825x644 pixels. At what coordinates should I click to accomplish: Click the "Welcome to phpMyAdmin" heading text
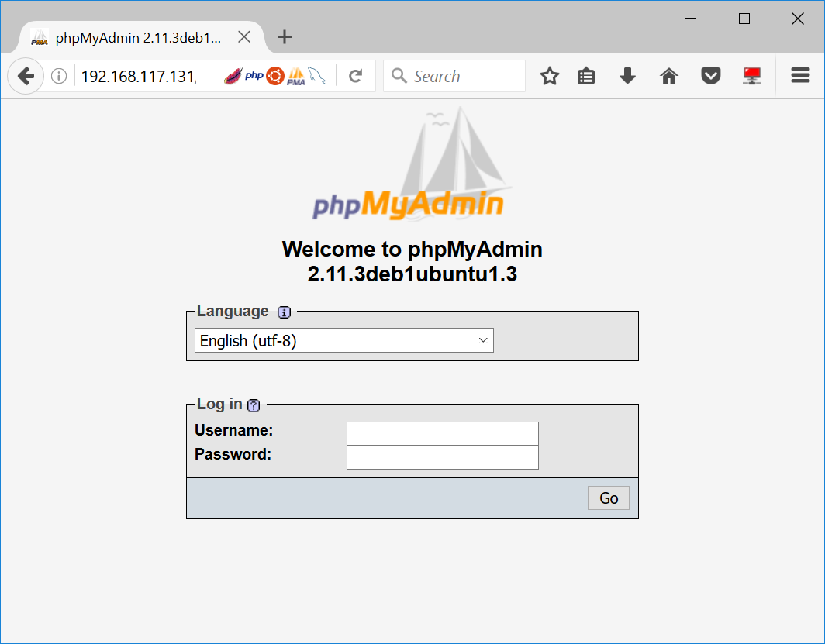click(x=412, y=250)
